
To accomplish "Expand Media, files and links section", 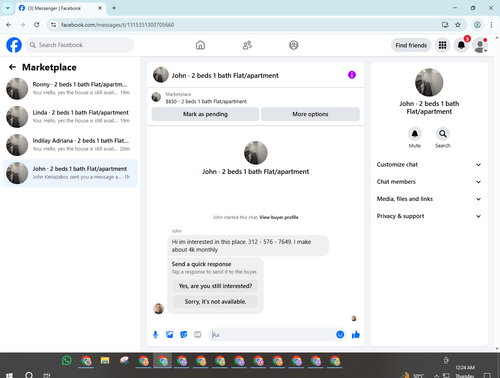I will pos(429,199).
